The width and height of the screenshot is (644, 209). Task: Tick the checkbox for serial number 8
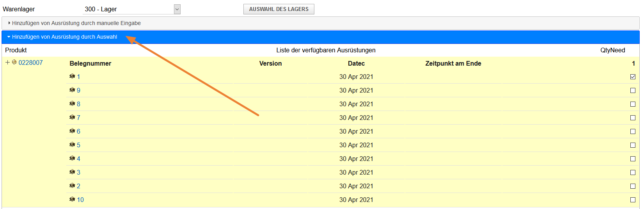click(x=633, y=104)
